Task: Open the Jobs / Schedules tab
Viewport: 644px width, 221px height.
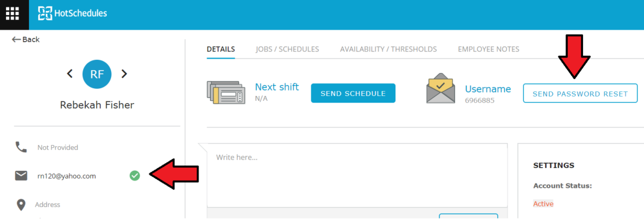Action: point(287,50)
